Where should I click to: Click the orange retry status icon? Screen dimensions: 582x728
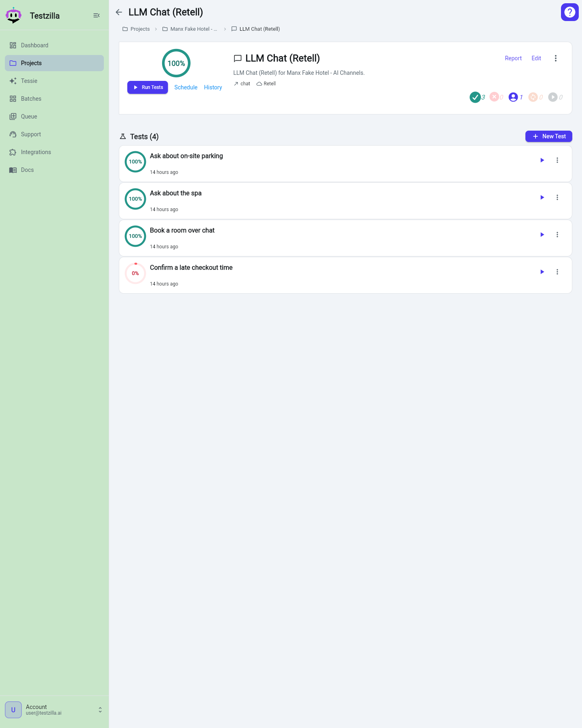533,97
